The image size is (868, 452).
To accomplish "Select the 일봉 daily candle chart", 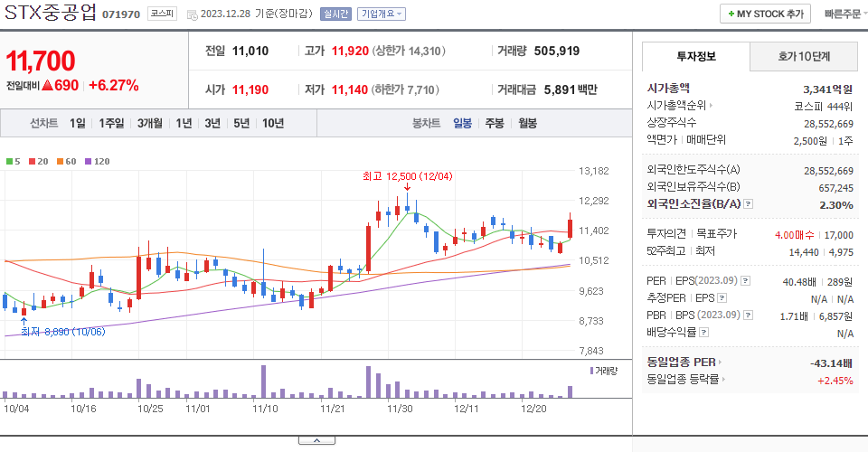I will point(462,123).
